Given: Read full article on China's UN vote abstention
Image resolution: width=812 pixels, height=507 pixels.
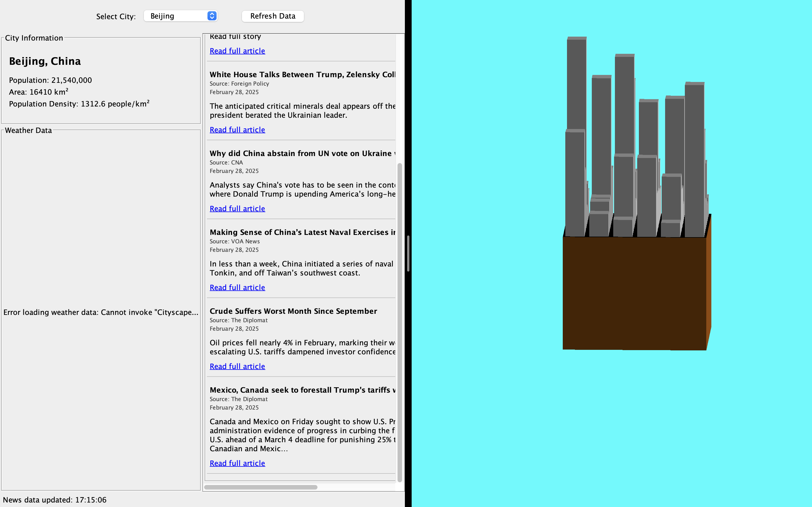Looking at the screenshot, I should (x=237, y=208).
